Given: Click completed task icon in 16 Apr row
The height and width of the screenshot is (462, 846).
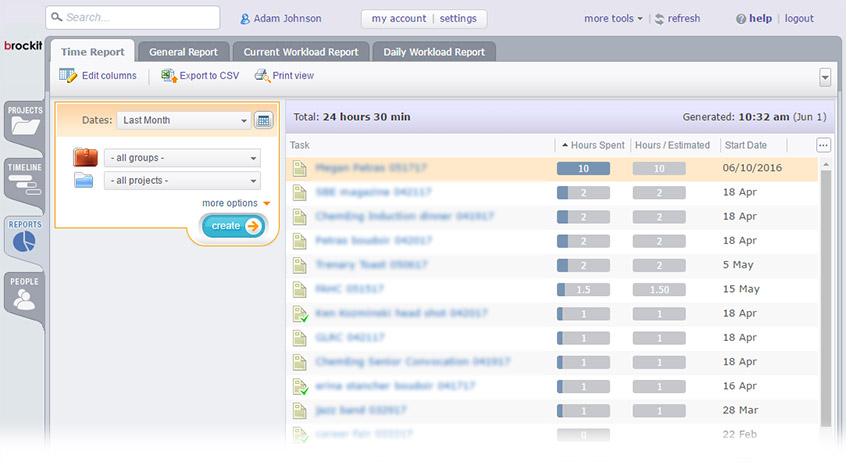Looking at the screenshot, I should click(301, 386).
